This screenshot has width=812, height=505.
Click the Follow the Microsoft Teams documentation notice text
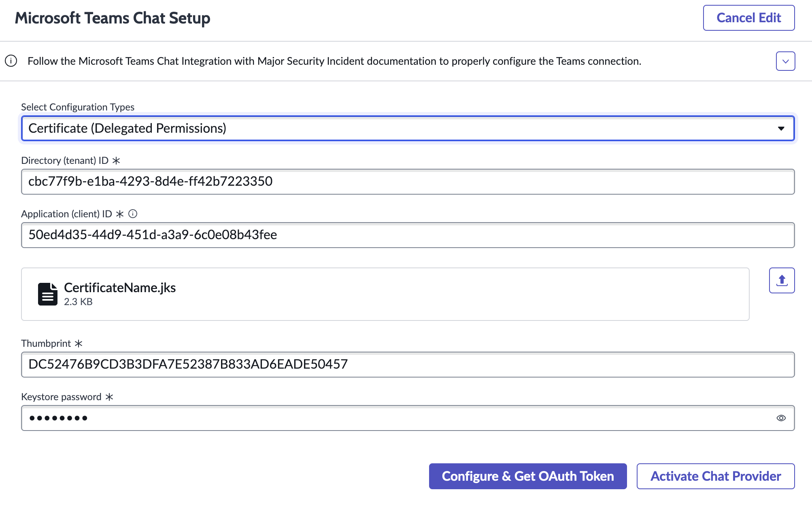coord(334,61)
